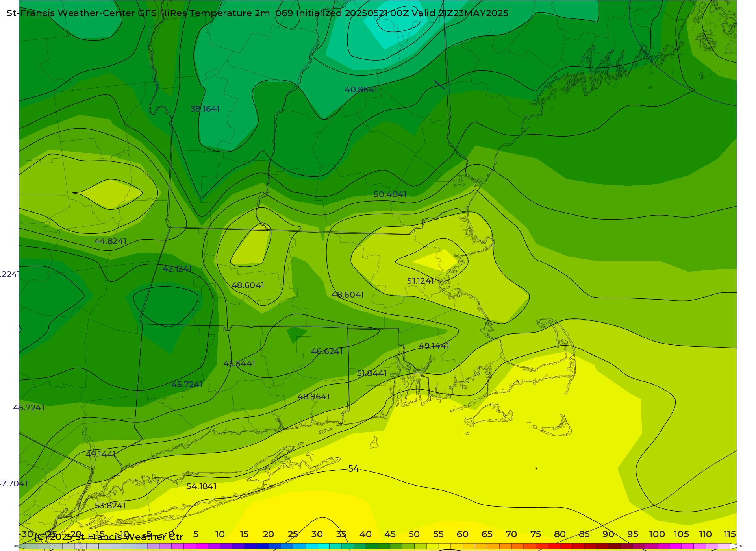Screen dimensions: 756x551
Task: Click the color scale label 110
Action: [706, 534]
